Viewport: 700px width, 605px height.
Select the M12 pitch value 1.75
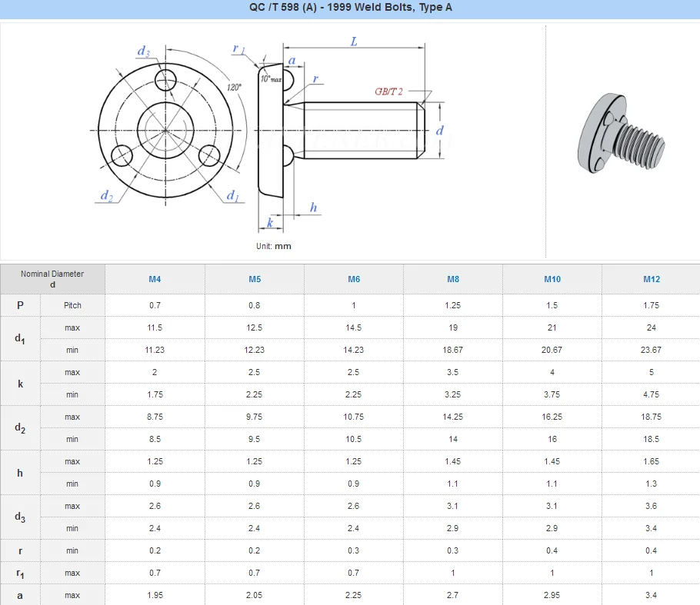click(651, 306)
